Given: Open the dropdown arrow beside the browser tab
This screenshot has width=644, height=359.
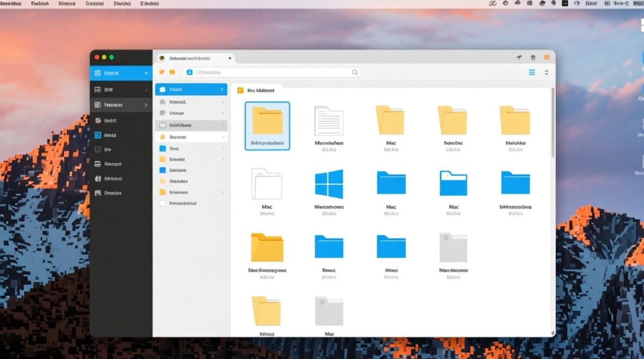Looking at the screenshot, I should (230, 57).
